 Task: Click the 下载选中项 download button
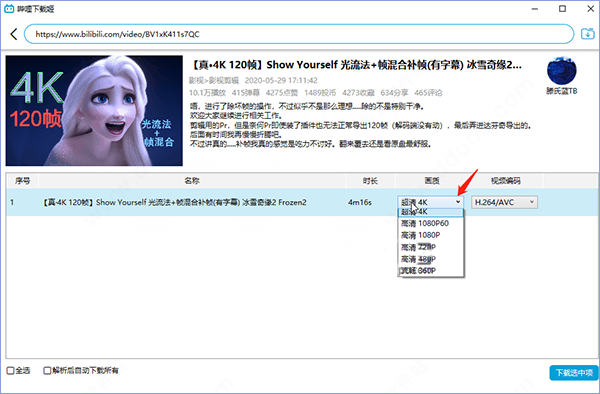point(574,373)
